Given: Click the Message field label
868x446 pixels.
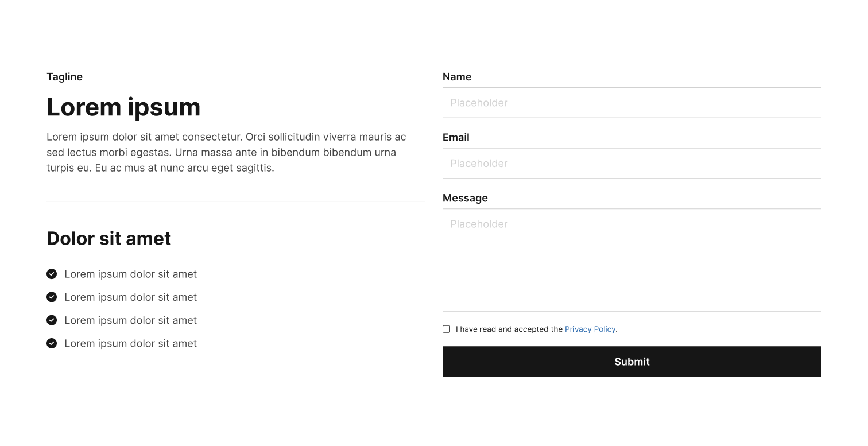Looking at the screenshot, I should click(x=465, y=198).
